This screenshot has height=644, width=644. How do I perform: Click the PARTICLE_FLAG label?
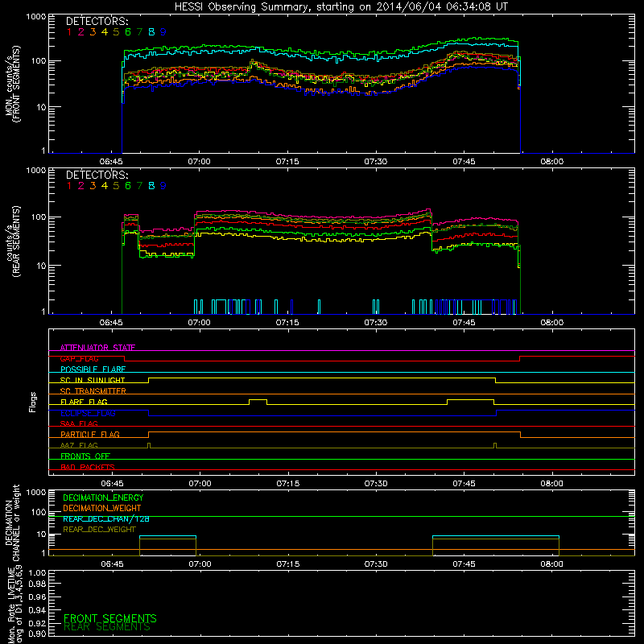coord(90,434)
